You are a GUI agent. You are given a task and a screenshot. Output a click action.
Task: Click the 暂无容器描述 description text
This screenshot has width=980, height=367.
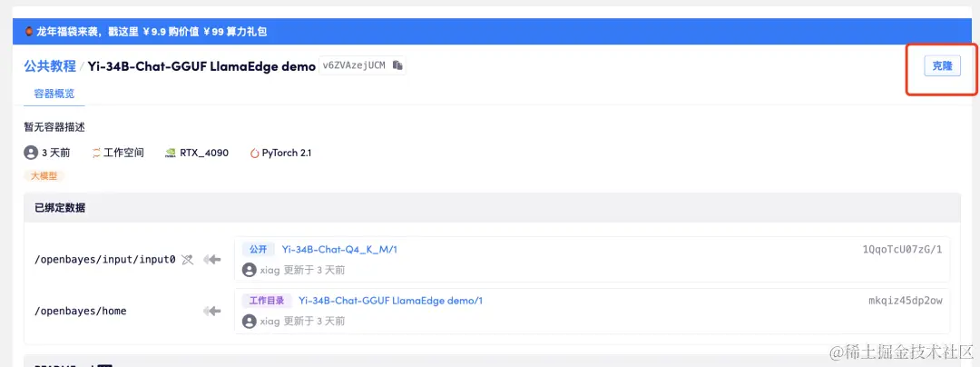[54, 127]
